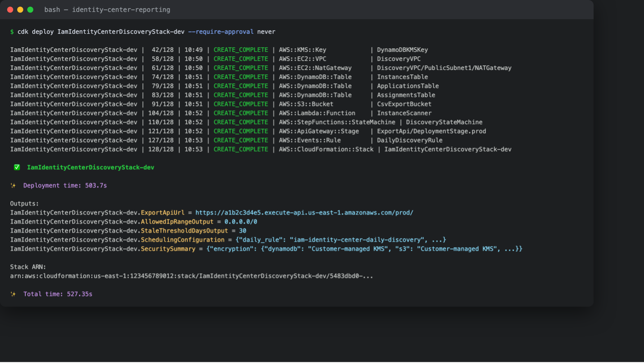The height and width of the screenshot is (364, 644).
Task: Click 'AWS::ApiGateway::Stage' resource type
Action: coord(319,131)
